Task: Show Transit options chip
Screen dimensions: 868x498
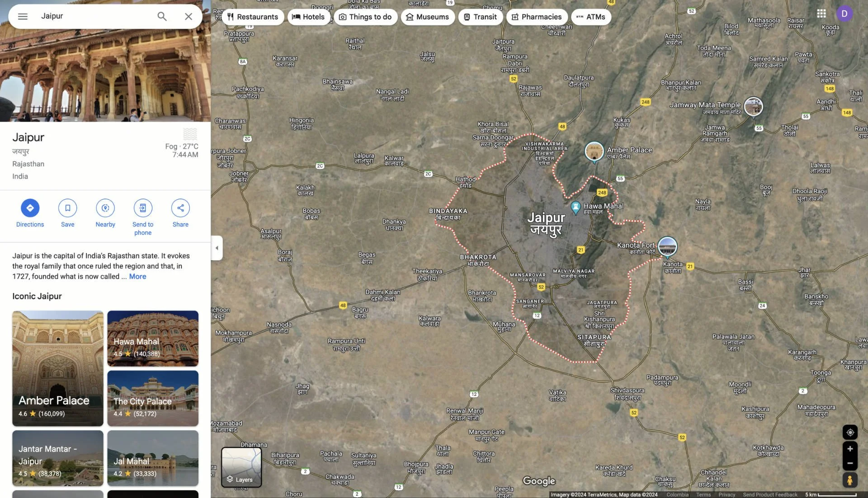Action: pyautogui.click(x=481, y=17)
